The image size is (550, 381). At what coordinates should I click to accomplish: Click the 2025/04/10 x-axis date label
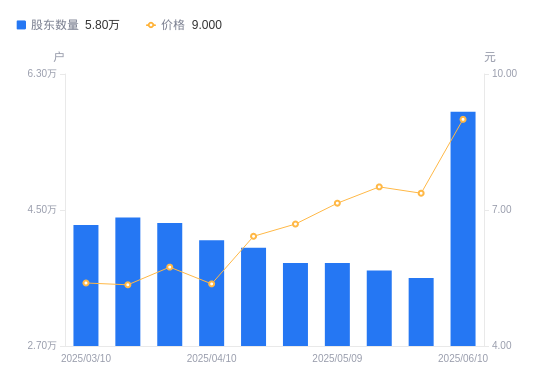(x=212, y=358)
